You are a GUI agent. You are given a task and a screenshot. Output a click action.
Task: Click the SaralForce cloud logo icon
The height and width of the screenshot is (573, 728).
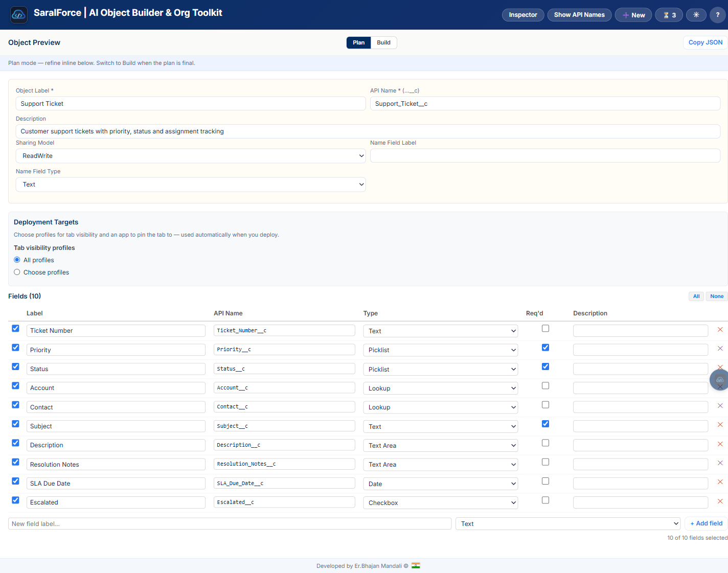tap(19, 15)
